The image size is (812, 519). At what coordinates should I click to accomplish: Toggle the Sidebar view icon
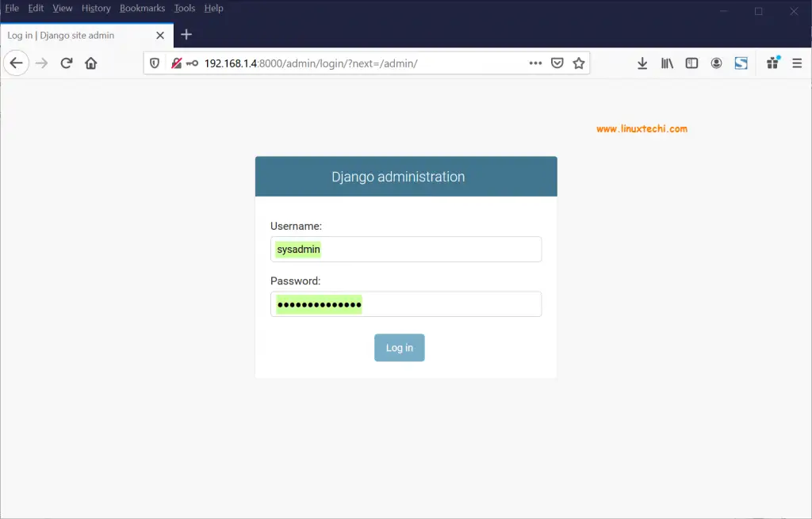click(691, 63)
